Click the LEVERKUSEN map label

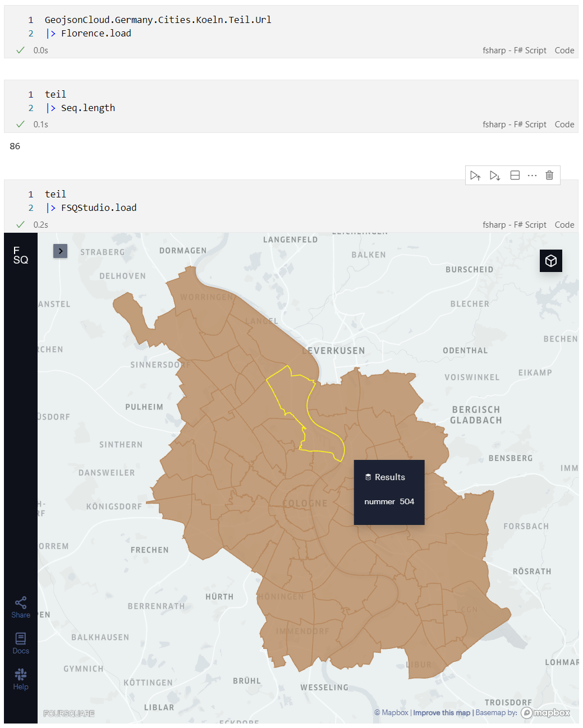click(x=334, y=351)
